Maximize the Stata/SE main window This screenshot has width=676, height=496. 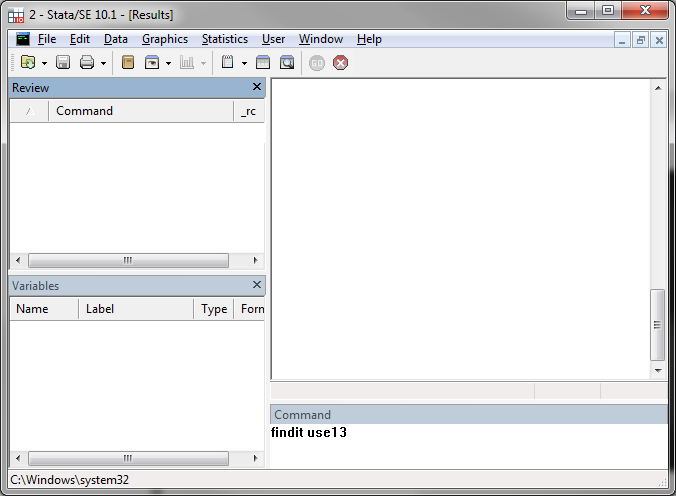[608, 10]
